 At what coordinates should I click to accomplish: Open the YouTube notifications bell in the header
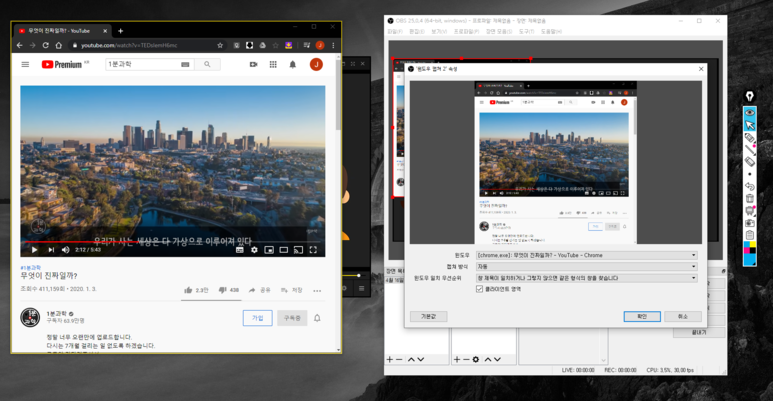(x=293, y=65)
